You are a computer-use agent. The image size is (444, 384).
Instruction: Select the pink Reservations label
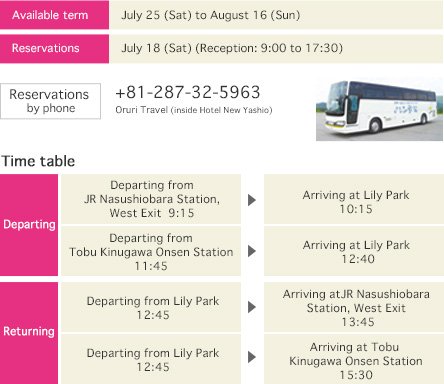point(54,49)
